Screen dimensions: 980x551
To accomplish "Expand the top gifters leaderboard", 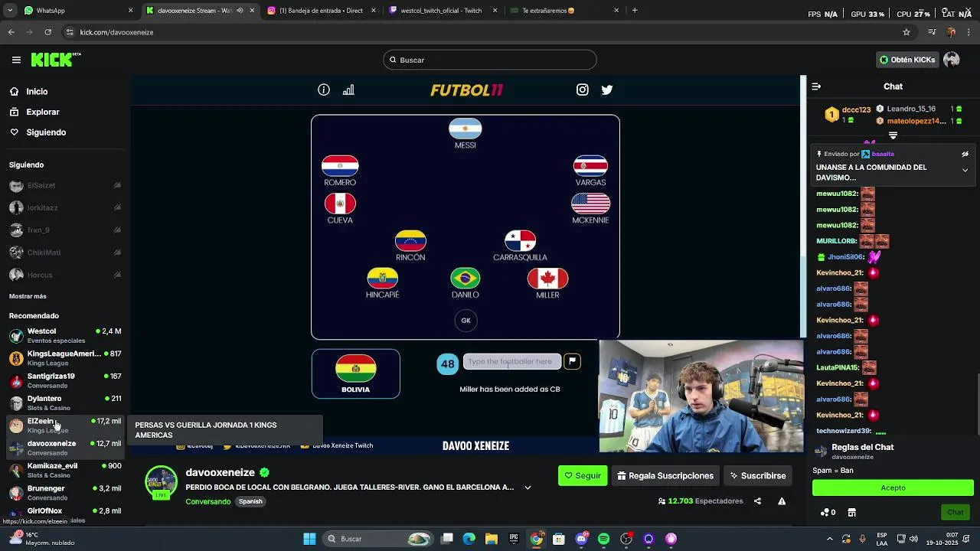I will pyautogui.click(x=893, y=135).
